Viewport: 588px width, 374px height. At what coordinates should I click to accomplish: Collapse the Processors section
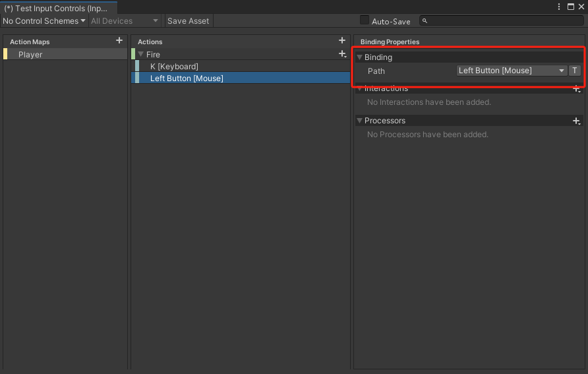click(360, 121)
